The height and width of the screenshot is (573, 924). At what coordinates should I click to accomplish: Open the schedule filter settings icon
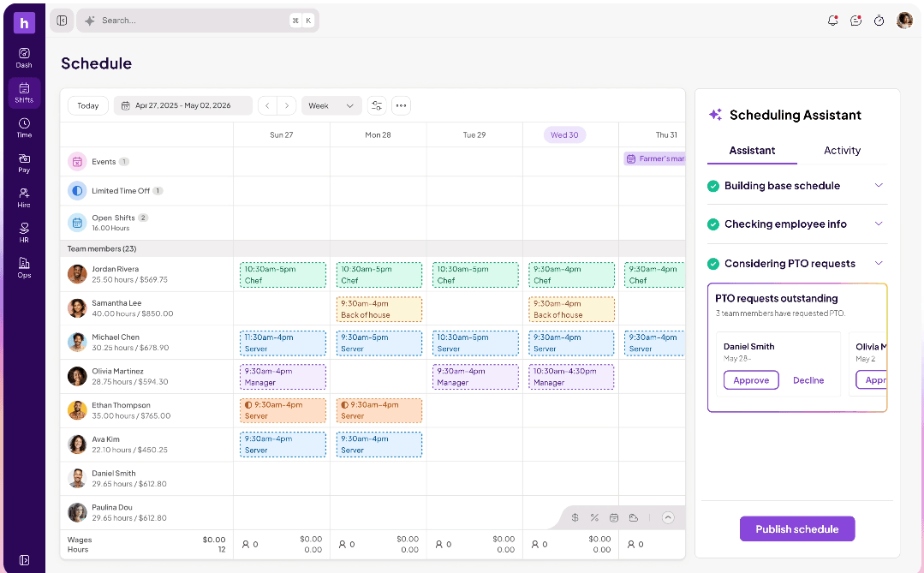tap(377, 105)
